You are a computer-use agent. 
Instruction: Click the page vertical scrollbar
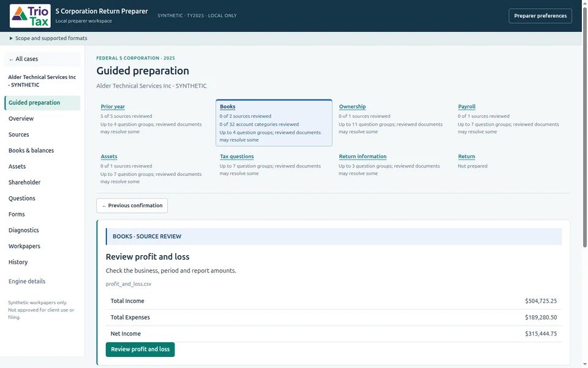click(x=584, y=128)
